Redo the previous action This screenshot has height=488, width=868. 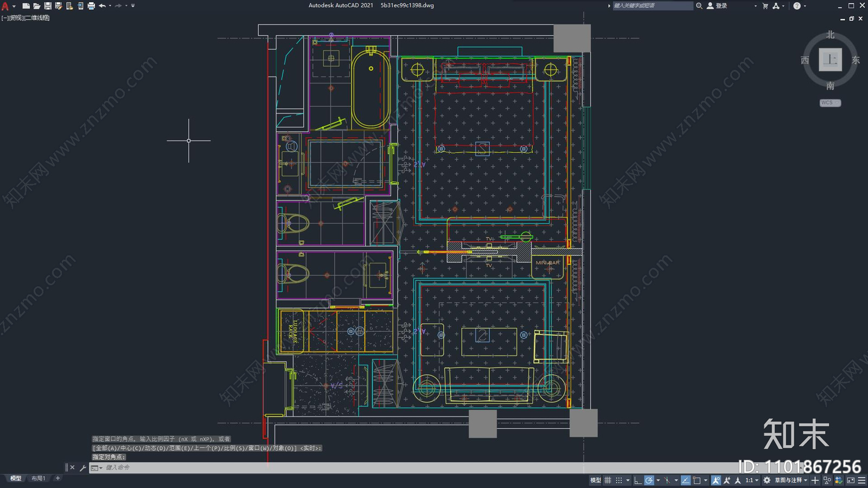point(118,5)
